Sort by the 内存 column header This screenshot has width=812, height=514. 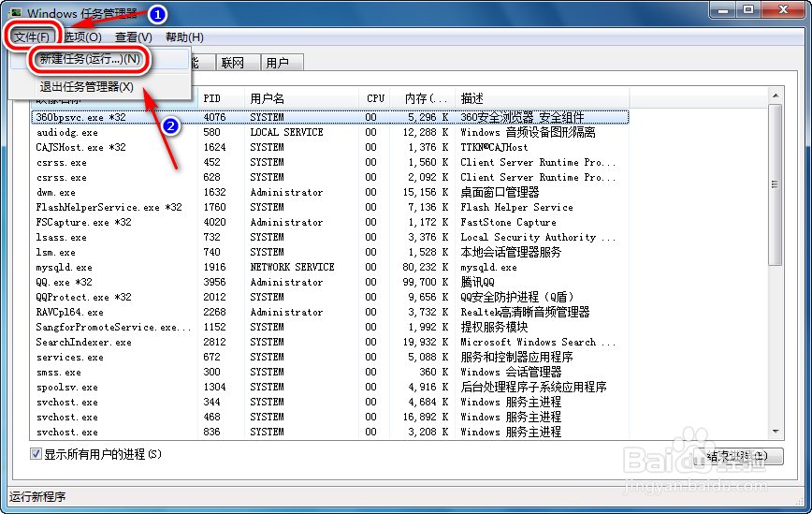(423, 98)
